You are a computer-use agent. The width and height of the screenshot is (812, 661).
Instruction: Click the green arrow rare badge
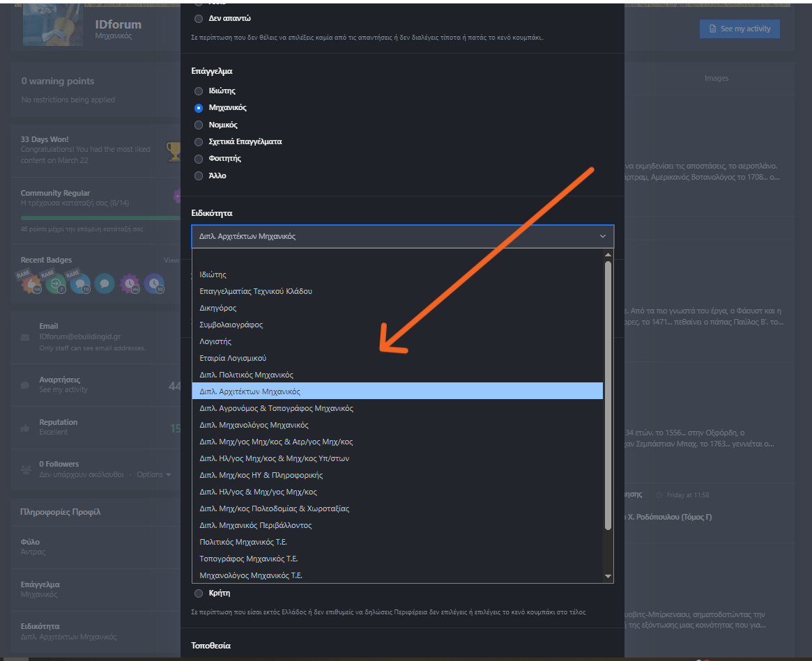tap(56, 283)
